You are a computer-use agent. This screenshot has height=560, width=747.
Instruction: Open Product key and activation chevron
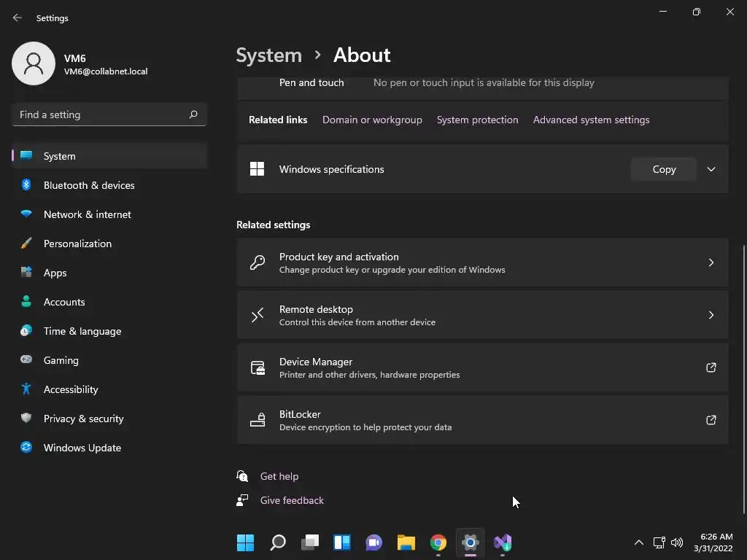pos(711,262)
